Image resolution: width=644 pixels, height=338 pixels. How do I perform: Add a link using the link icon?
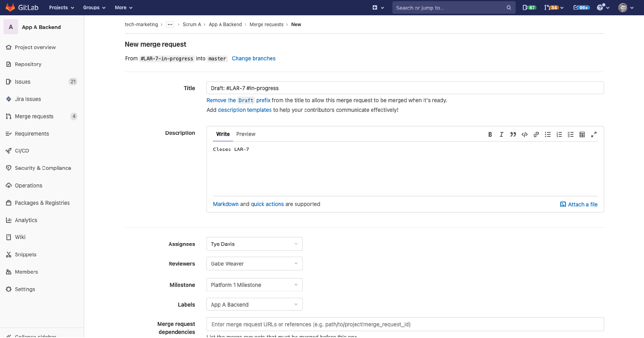[536, 134]
